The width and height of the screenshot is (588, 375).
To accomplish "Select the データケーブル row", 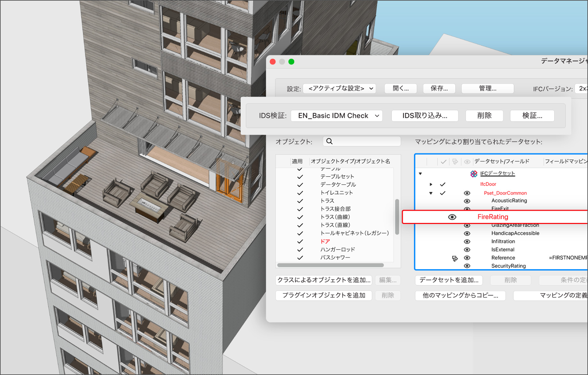I will pyautogui.click(x=335, y=185).
